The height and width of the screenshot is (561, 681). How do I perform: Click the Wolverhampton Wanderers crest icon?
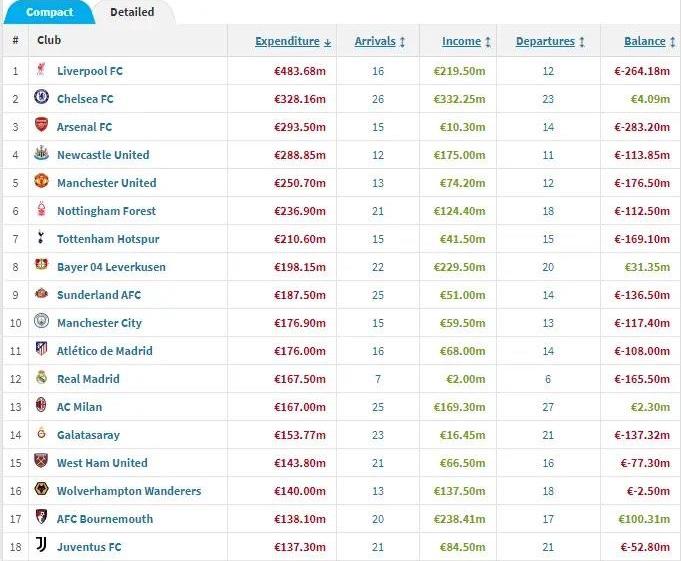[x=41, y=489]
